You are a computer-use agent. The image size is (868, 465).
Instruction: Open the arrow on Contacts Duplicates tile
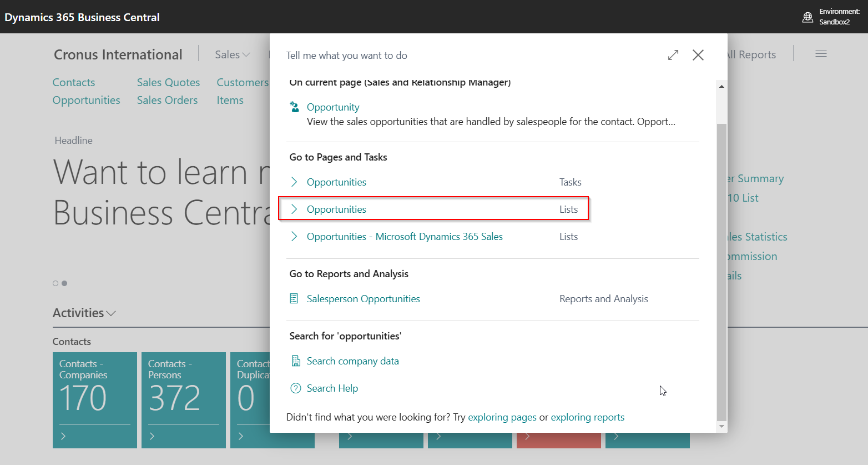click(x=241, y=436)
